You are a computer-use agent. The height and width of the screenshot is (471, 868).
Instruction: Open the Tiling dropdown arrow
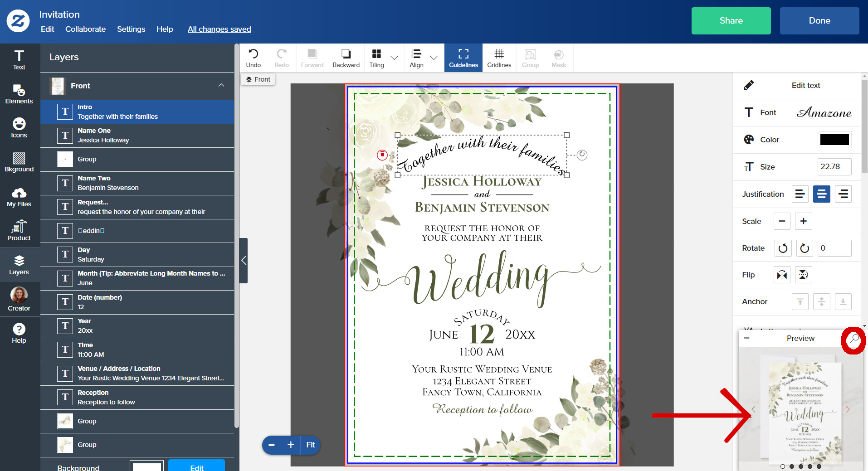[395, 58]
